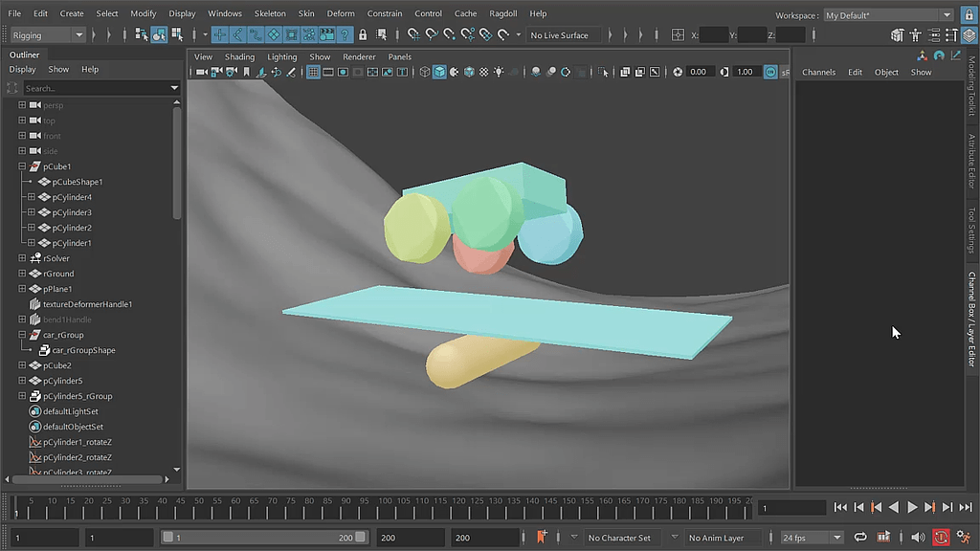
Task: Click the playback range slider bar
Action: coord(263,538)
